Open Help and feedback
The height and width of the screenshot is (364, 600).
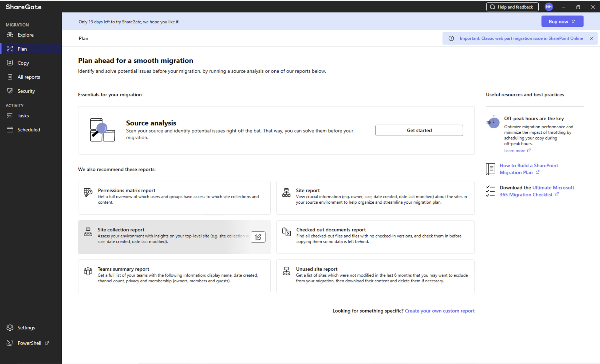[x=512, y=7]
